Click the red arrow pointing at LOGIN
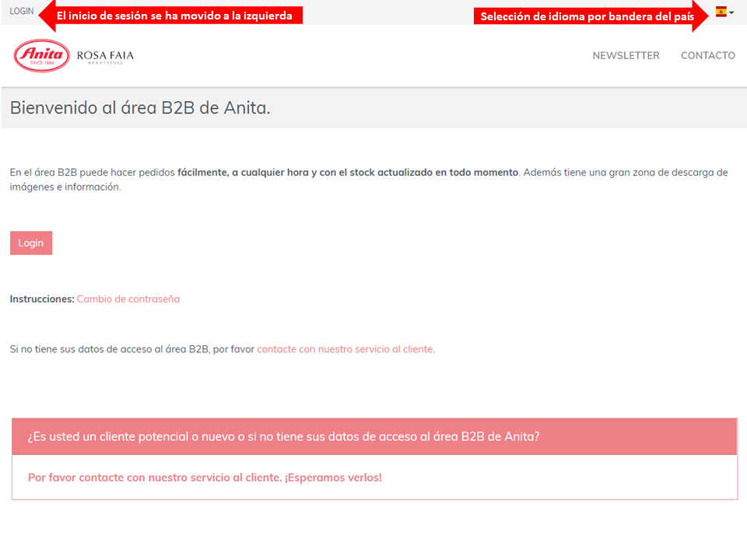The width and height of the screenshot is (747, 560). pyautogui.click(x=46, y=14)
